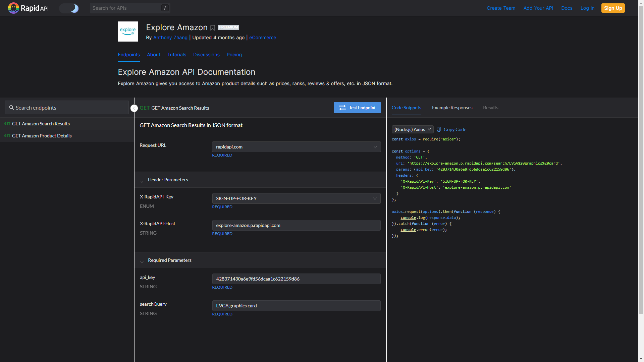This screenshot has height=362, width=644.
Task: Click 'GET Amazon Search Results in JSON format' text
Action: (x=191, y=125)
